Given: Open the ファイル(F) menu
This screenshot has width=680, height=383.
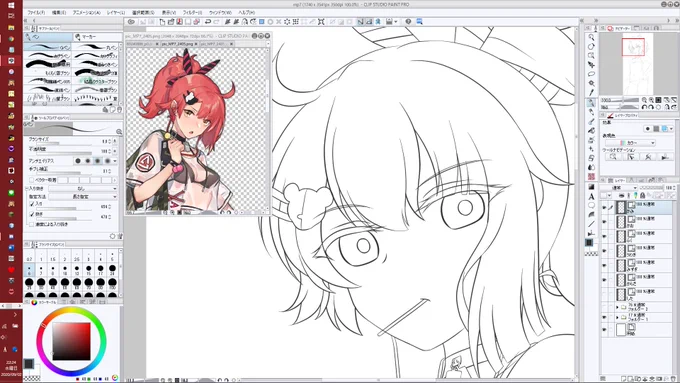Looking at the screenshot, I should click(36, 13).
